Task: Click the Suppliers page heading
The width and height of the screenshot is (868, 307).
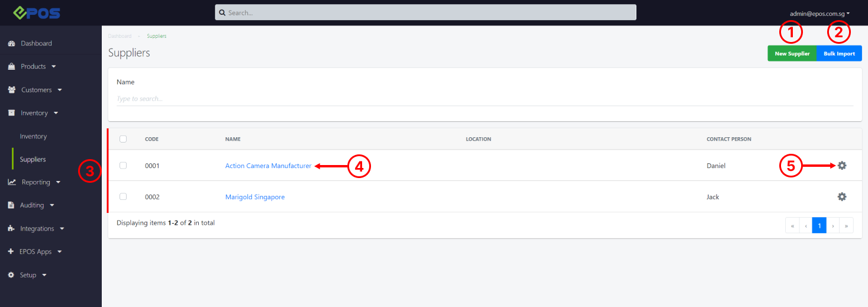Action: pos(129,53)
